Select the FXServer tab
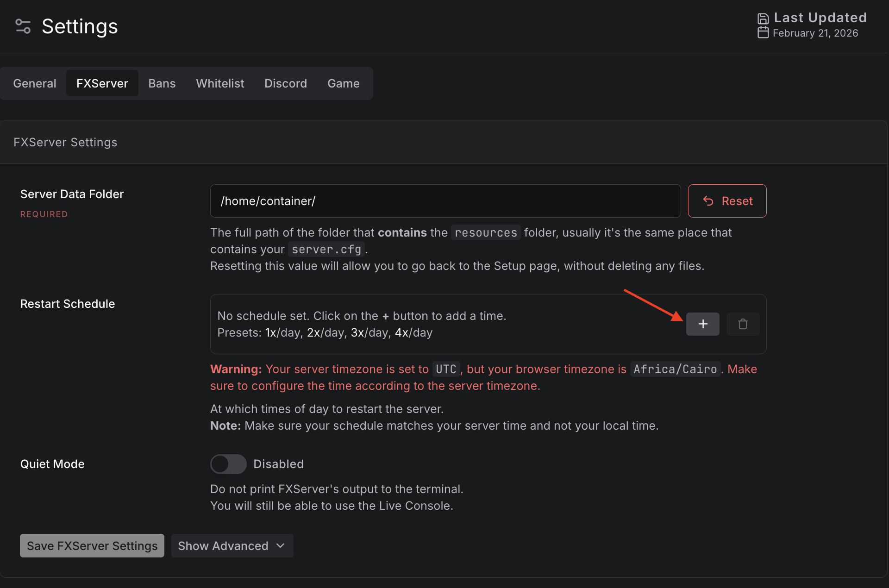This screenshot has height=588, width=889. click(102, 83)
